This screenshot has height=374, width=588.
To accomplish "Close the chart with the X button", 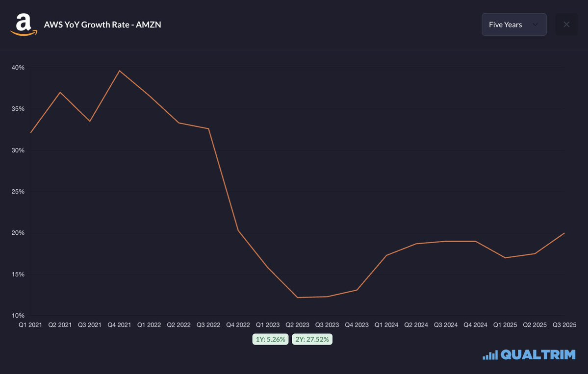I will pyautogui.click(x=566, y=25).
